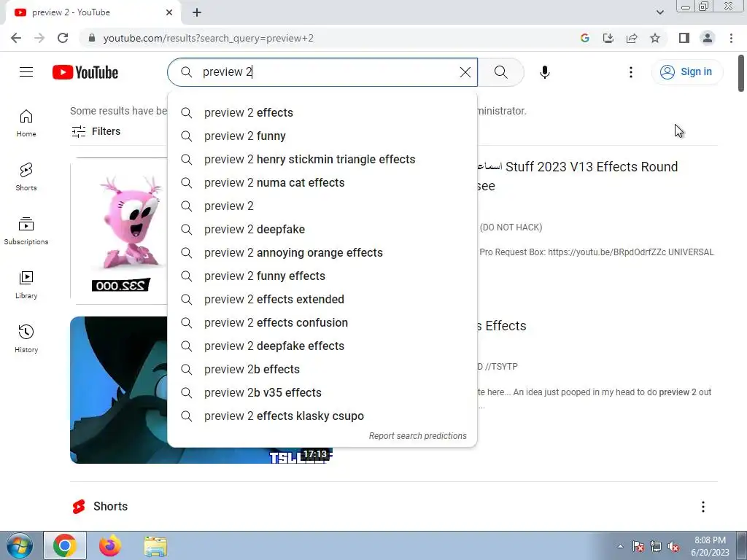Open the taskbar clock 8:08 PM
This screenshot has width=747, height=560.
tap(710, 546)
